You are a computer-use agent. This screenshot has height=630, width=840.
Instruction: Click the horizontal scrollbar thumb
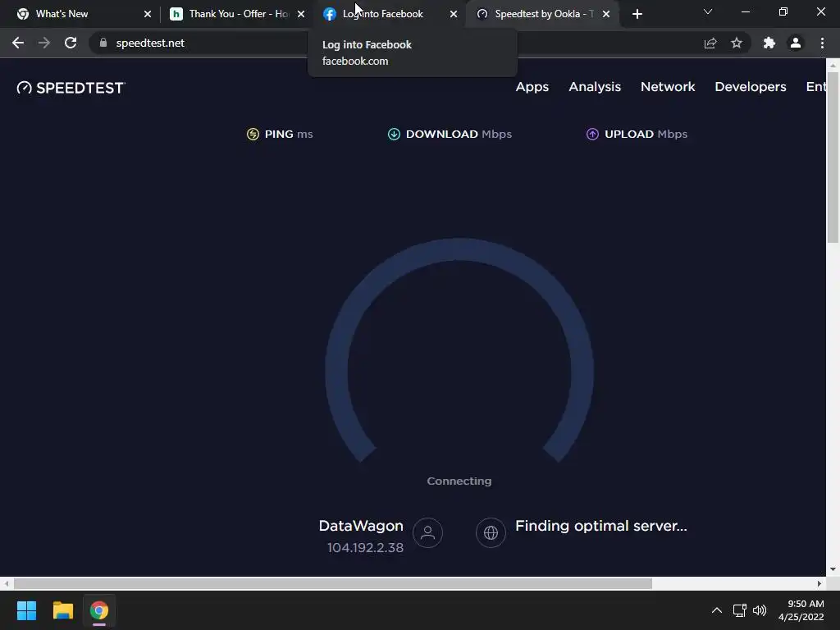pyautogui.click(x=333, y=583)
